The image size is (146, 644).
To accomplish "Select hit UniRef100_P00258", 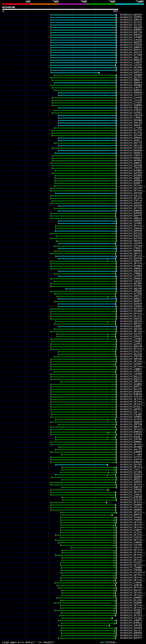I will (131, 545).
